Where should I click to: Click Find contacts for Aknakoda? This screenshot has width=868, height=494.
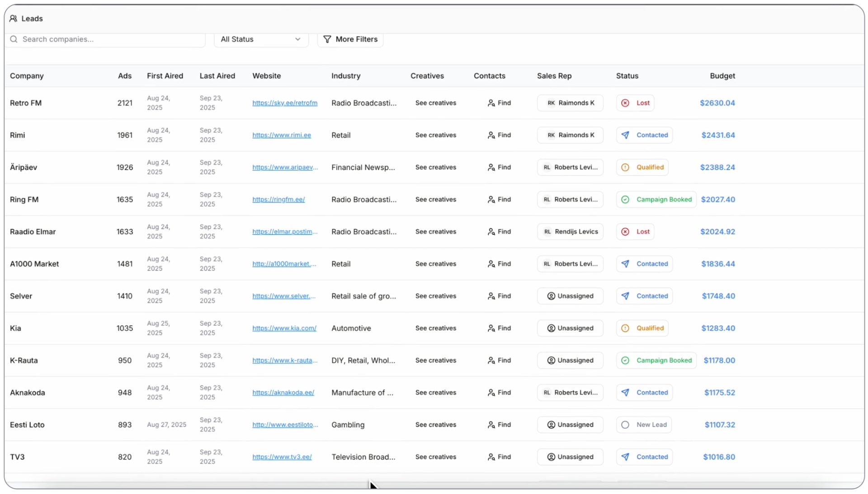[x=499, y=393]
